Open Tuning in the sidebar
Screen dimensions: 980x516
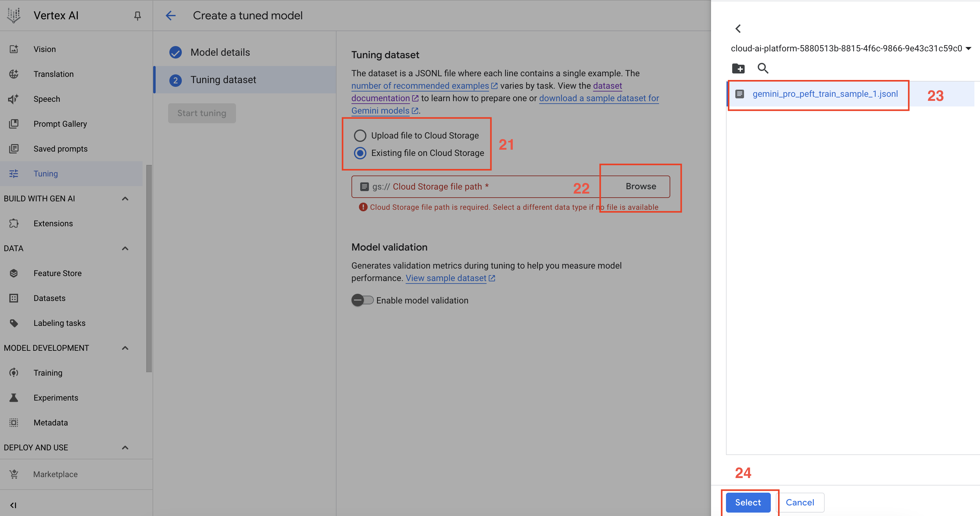[x=72, y=174]
